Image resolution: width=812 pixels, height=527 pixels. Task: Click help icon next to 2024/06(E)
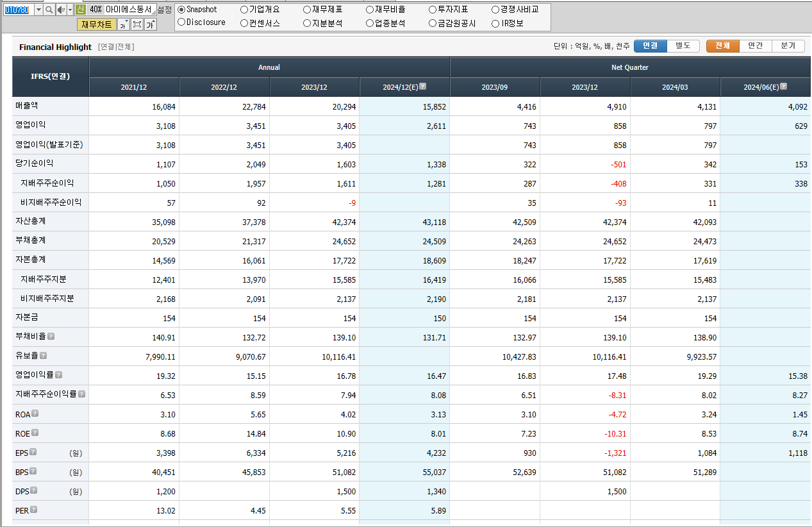(783, 87)
